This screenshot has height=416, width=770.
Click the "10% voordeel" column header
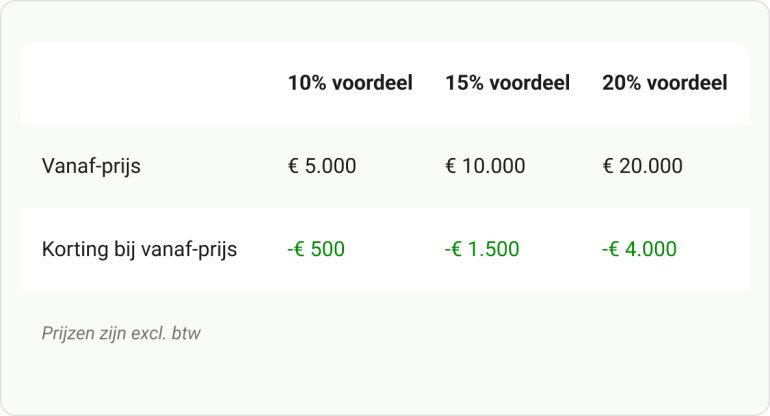350,83
